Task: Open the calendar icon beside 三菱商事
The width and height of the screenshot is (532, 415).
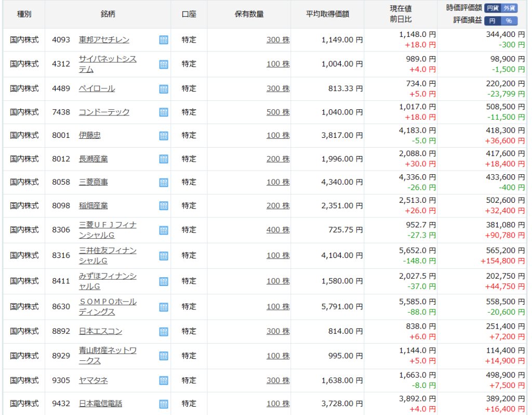Action: [164, 183]
